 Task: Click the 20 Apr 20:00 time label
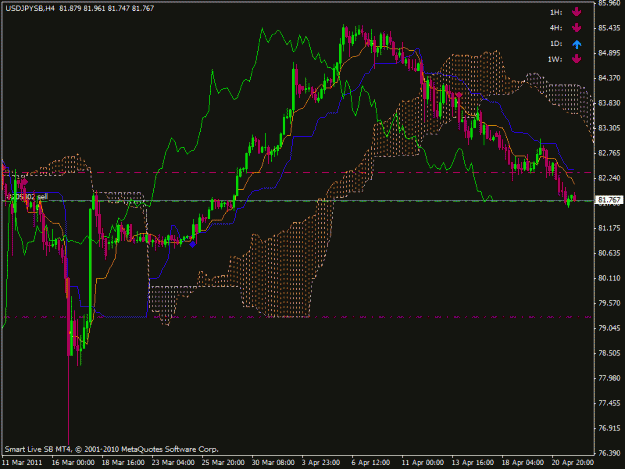pyautogui.click(x=573, y=463)
